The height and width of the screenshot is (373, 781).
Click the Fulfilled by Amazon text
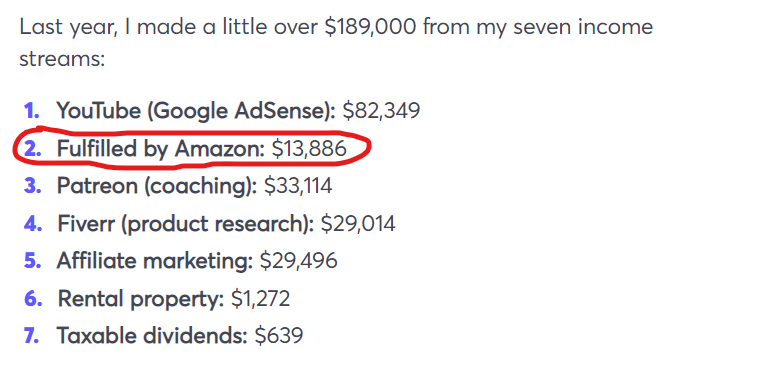(161, 149)
